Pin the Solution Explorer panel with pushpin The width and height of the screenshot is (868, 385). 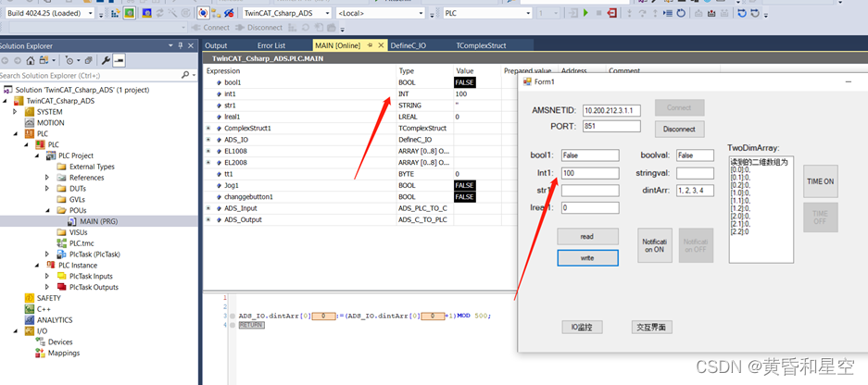tap(181, 46)
